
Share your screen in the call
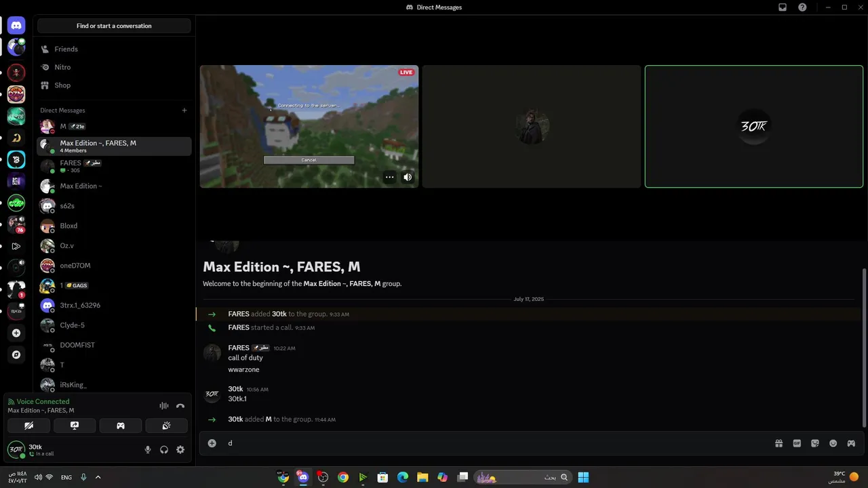pyautogui.click(x=75, y=426)
